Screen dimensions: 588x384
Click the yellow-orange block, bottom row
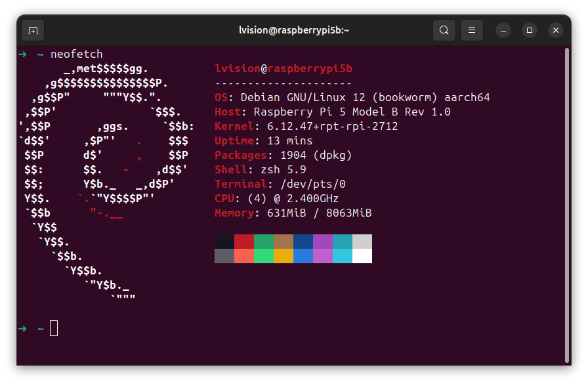click(283, 256)
